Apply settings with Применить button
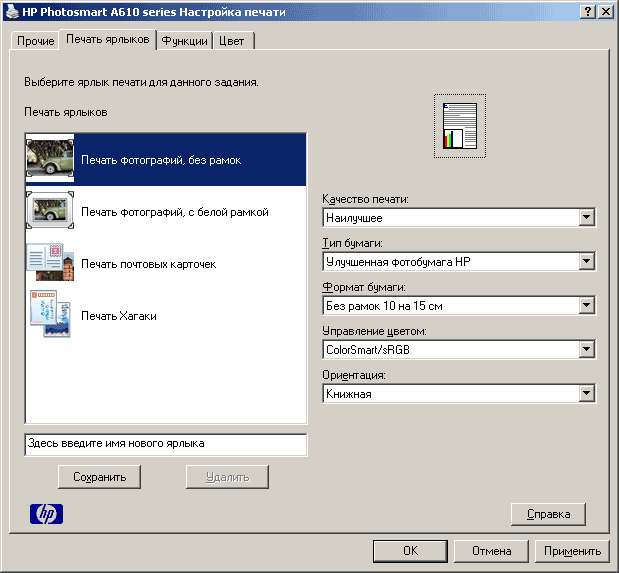The height and width of the screenshot is (573, 619). [x=572, y=550]
